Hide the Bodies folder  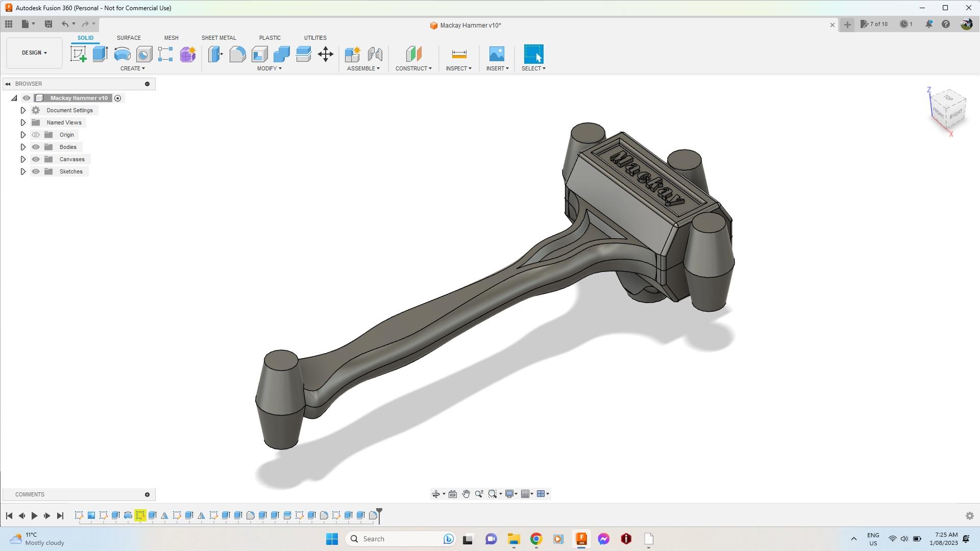click(36, 147)
